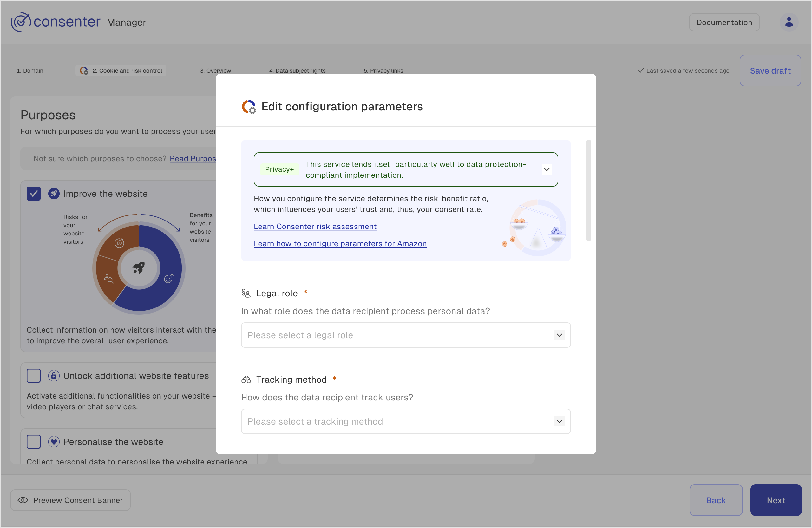The image size is (812, 528).
Task: Click the heart icon beside Personalise the website
Action: pos(54,441)
